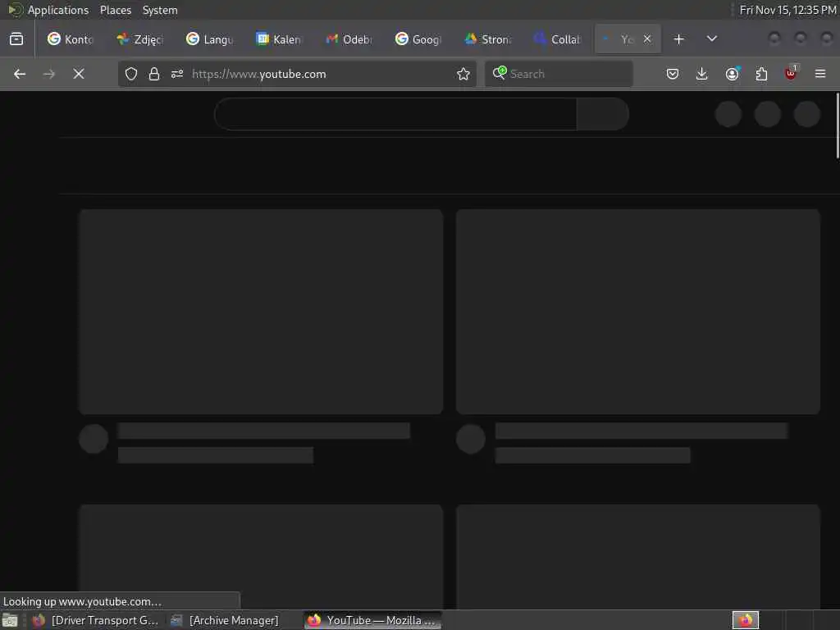The image size is (840, 630).
Task: Open site permissions icon in address bar
Action: 177,74
